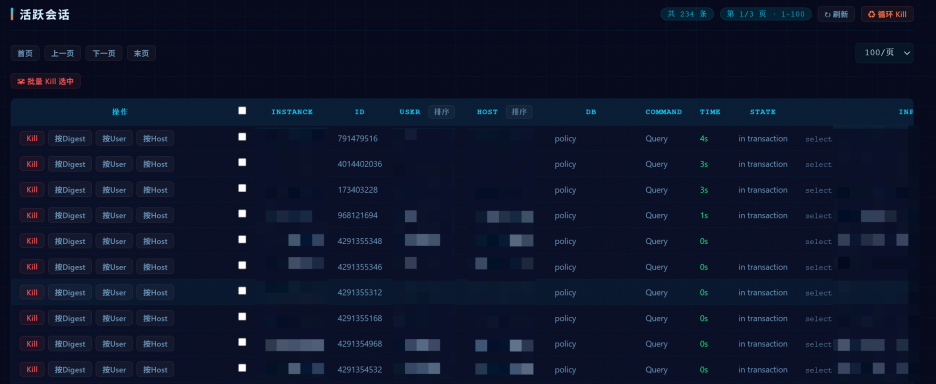This screenshot has width=936, height=384.
Task: Click 按Host for session 173403228
Action: [x=155, y=190]
